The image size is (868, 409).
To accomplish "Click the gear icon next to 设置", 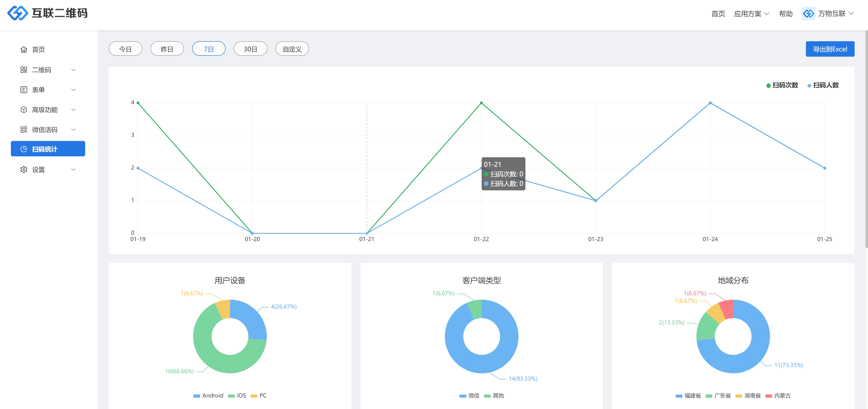I will [24, 169].
